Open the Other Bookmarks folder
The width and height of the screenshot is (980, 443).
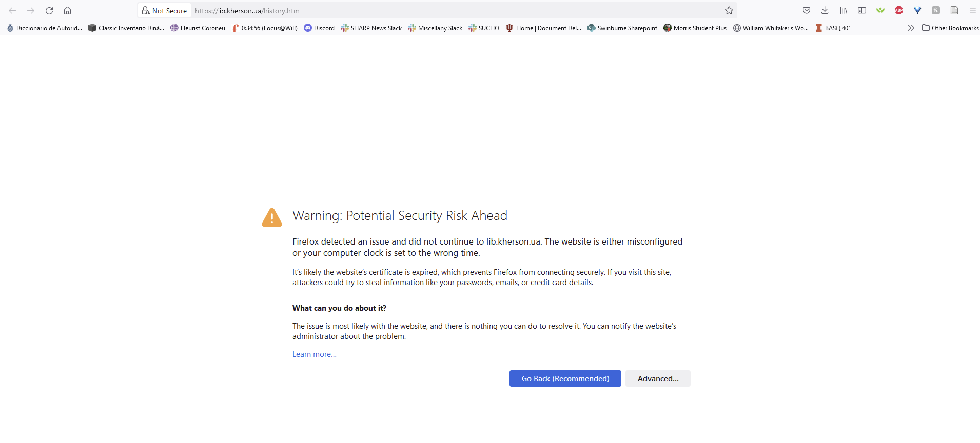click(950, 28)
